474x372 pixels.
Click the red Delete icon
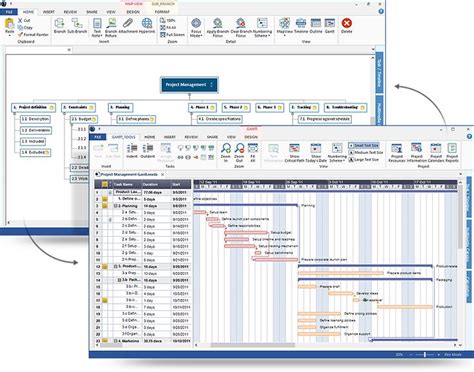[x=347, y=25]
